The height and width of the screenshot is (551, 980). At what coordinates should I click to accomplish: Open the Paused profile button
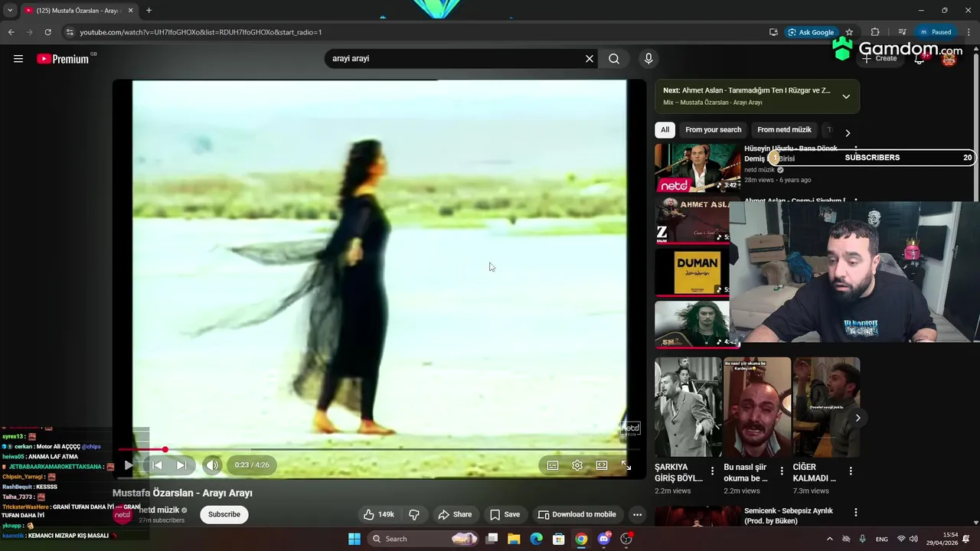coord(936,32)
